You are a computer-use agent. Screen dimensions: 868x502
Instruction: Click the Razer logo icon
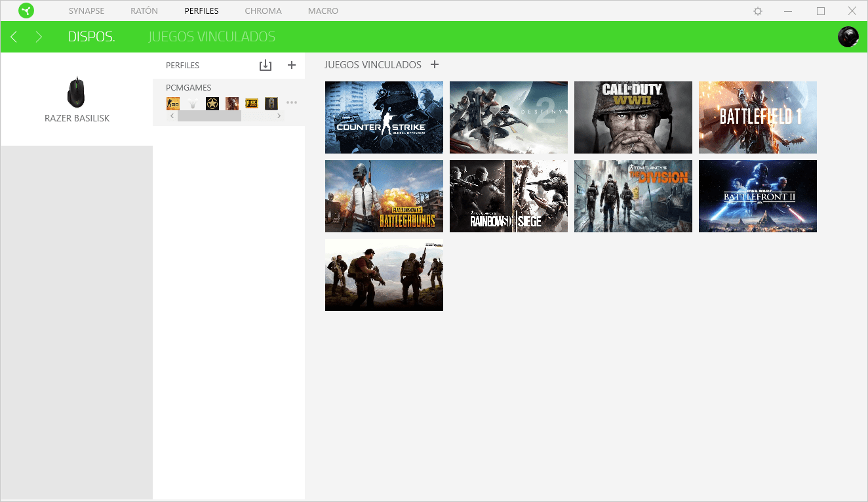coord(26,10)
